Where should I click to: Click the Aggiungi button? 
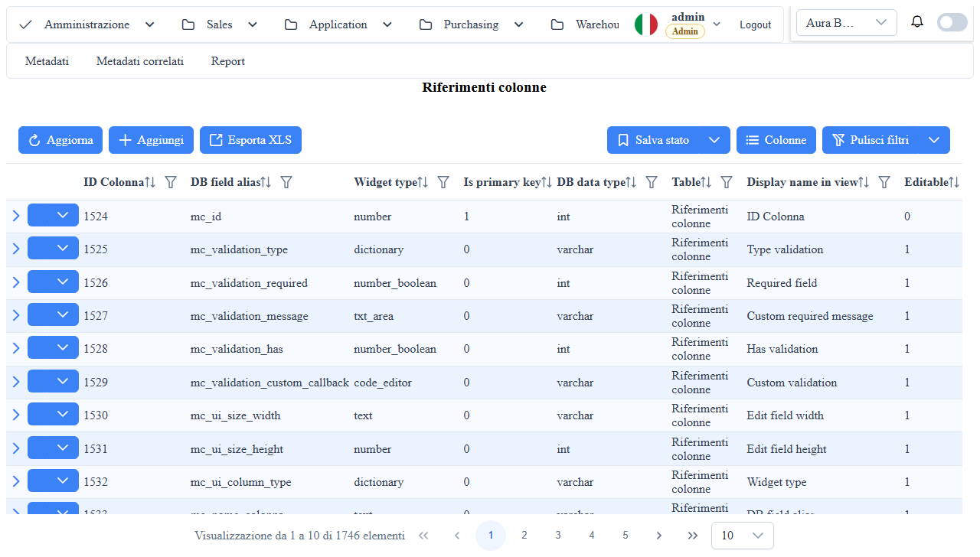[x=151, y=140]
